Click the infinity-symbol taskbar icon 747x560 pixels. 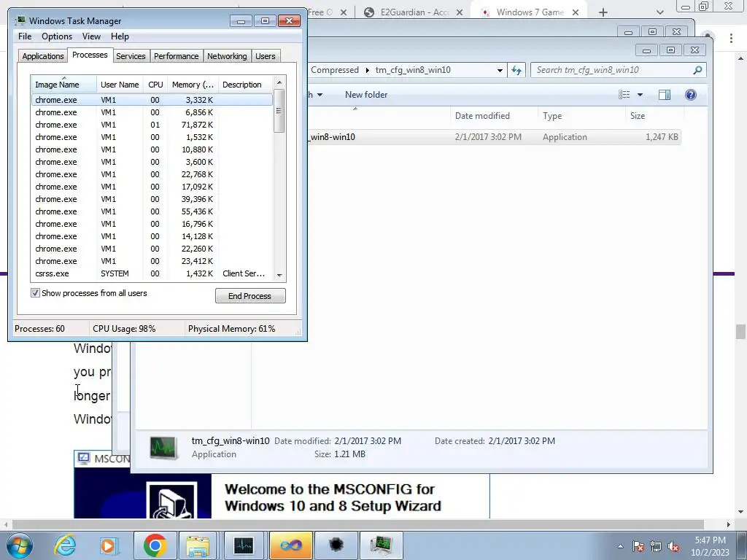click(290, 545)
